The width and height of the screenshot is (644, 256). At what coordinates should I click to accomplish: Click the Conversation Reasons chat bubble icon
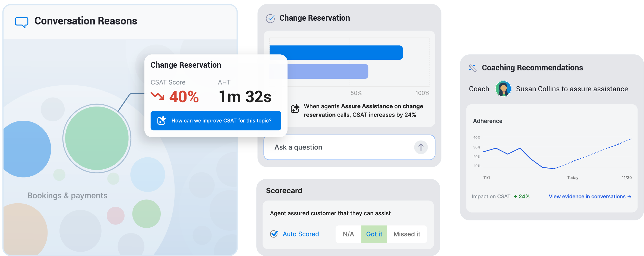21,22
